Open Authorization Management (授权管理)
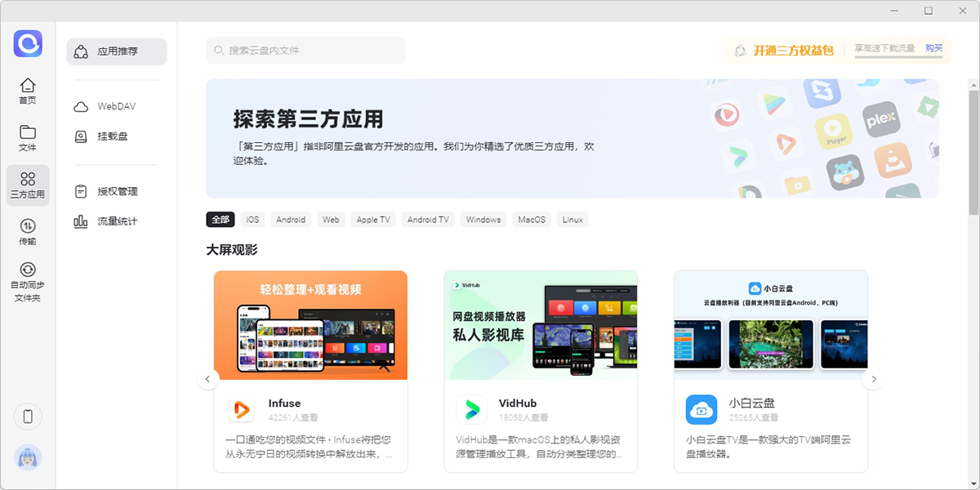 pyautogui.click(x=117, y=191)
